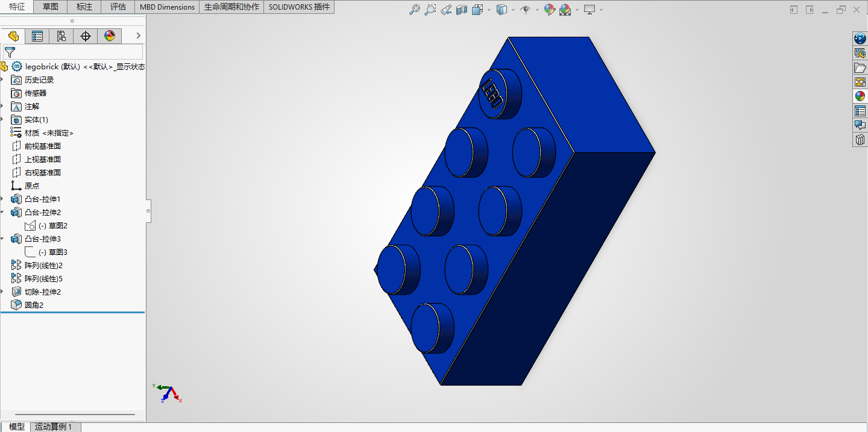Click the View Orientation cube icon
Image resolution: width=868 pixels, height=432 pixels.
477,10
